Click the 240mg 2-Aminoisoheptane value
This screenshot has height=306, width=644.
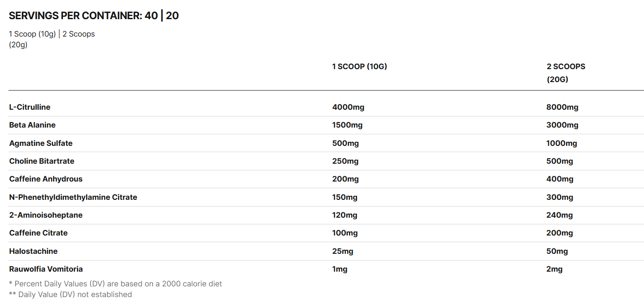coord(560,215)
